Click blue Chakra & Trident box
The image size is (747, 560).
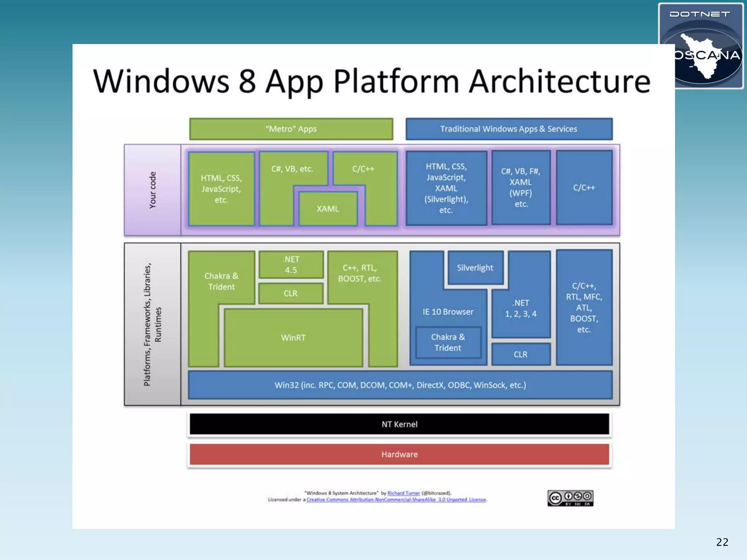[x=448, y=342]
